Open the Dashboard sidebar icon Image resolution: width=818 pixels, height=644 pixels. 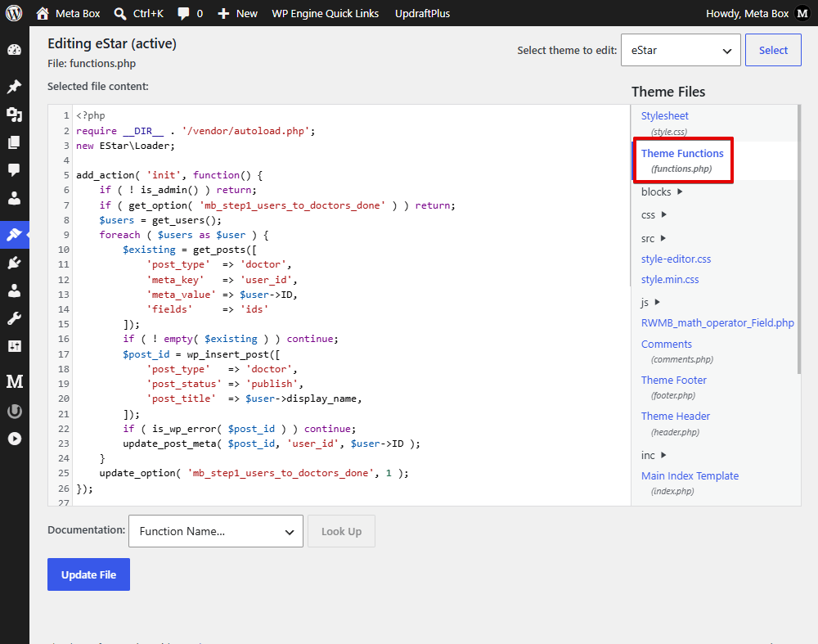click(14, 50)
